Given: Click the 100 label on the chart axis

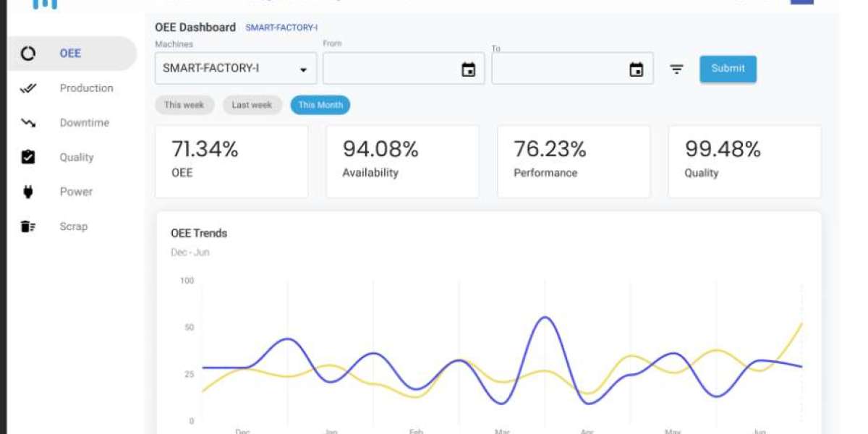Looking at the screenshot, I should pyautogui.click(x=187, y=281).
